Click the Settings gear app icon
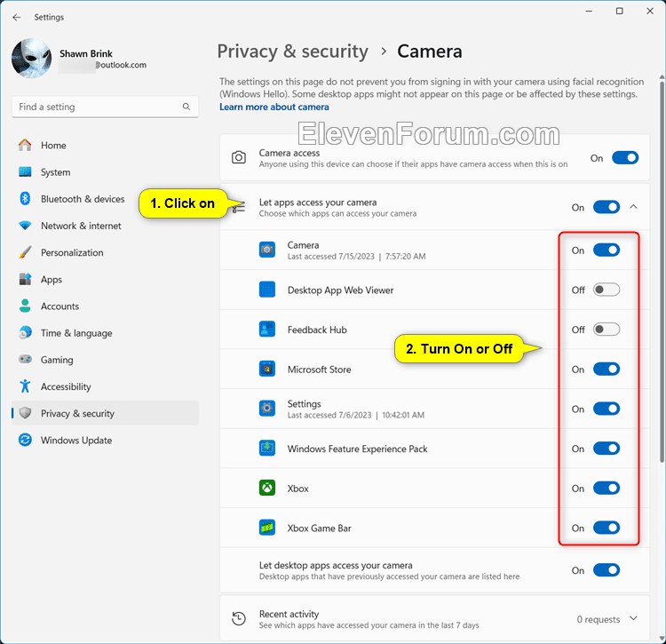The width and height of the screenshot is (666, 644). (267, 409)
